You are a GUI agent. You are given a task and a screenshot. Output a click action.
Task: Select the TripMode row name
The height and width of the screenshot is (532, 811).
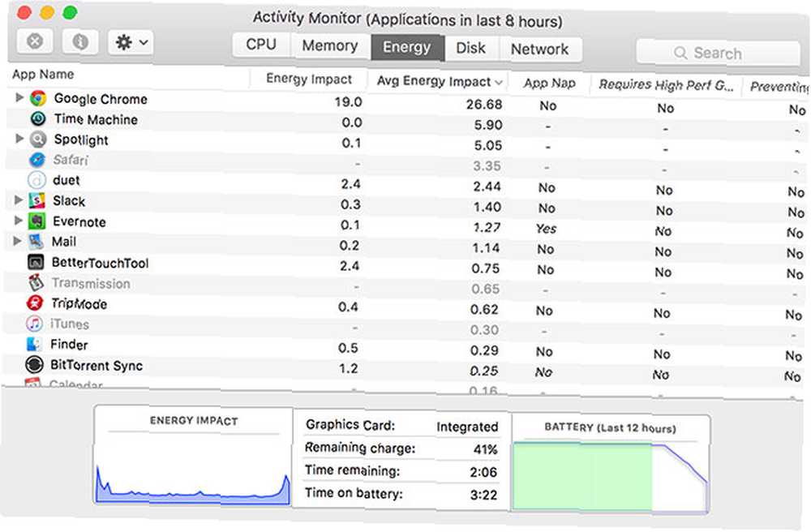79,303
